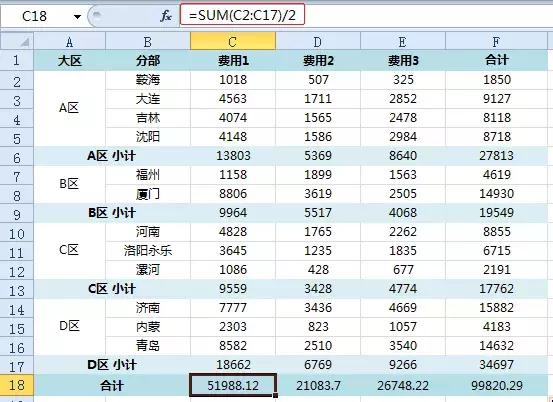Click the grand total cell 99820.29
This screenshot has width=553, height=402.
tap(497, 385)
